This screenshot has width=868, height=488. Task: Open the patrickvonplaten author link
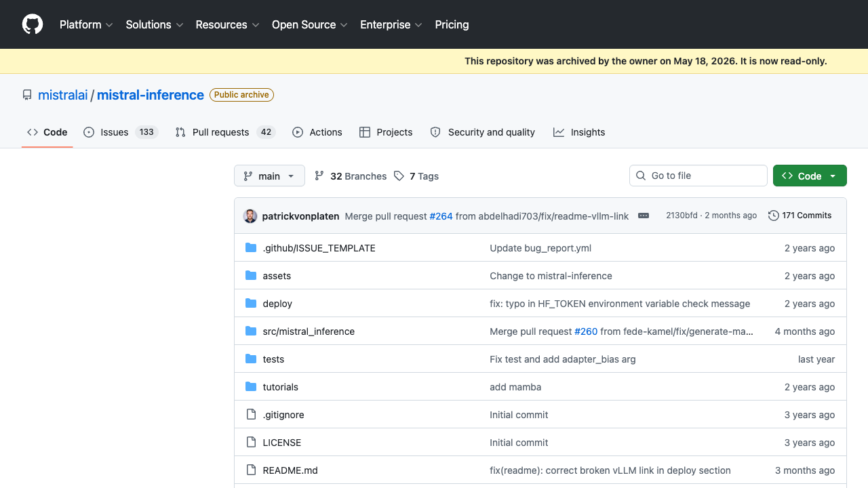300,216
